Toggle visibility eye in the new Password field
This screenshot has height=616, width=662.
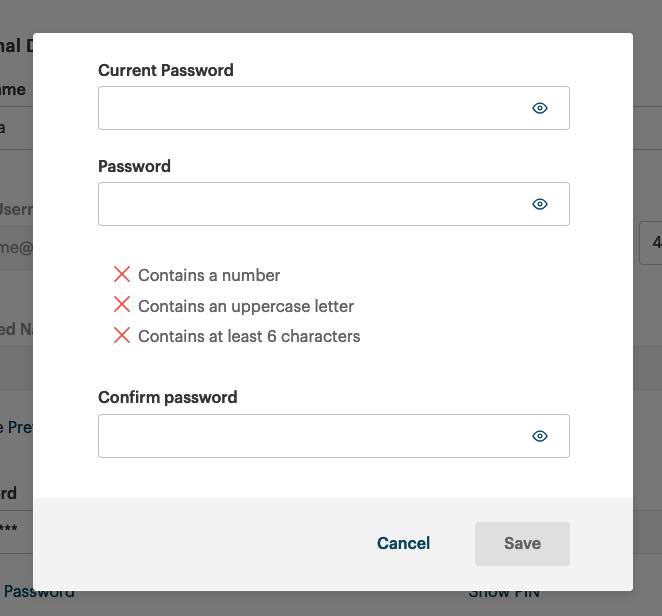pos(540,204)
